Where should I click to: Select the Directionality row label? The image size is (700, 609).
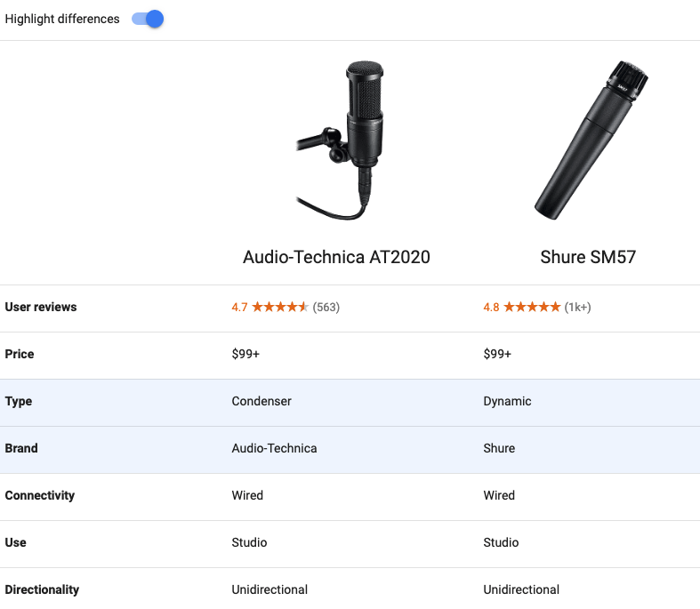(42, 590)
